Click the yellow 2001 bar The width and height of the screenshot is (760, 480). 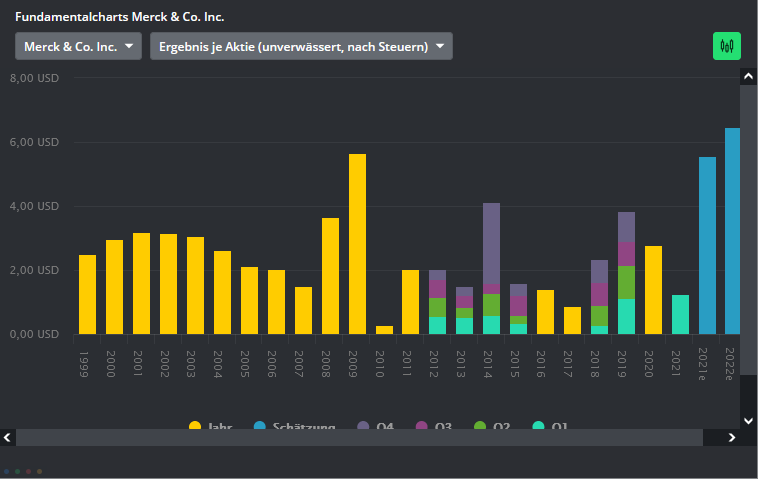(142, 284)
